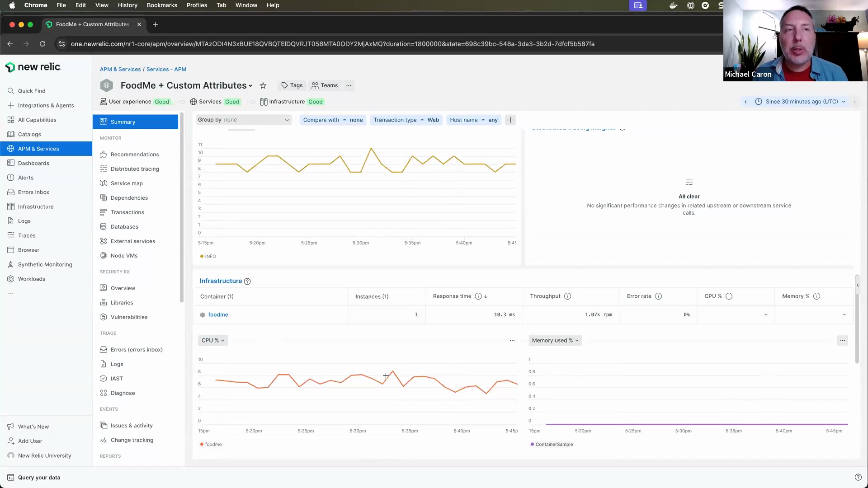Viewport: 868px width, 488px height.
Task: Click the Infrastructure help question icon
Action: pos(247,282)
